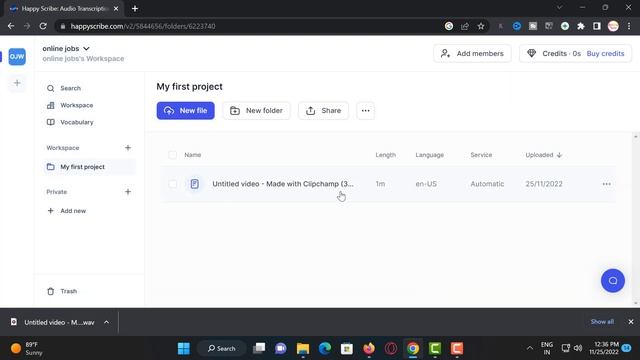Sort by the Name column header
640x360 pixels.
tap(193, 155)
